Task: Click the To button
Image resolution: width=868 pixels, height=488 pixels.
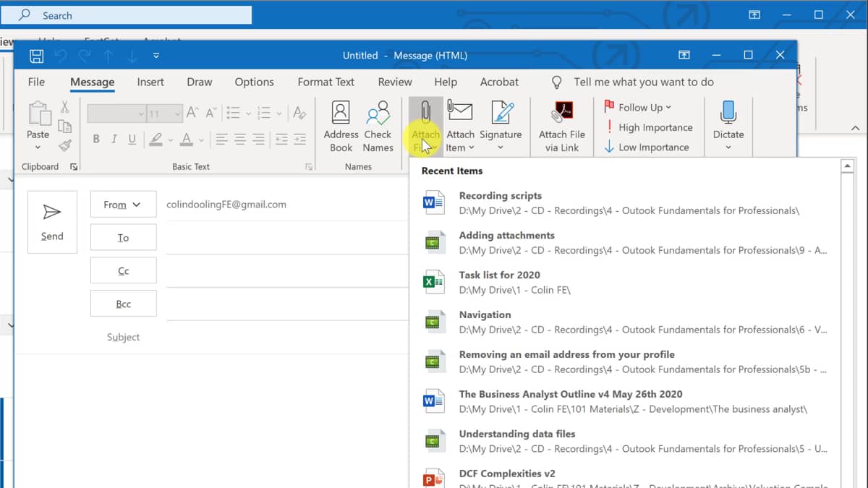Action: [x=123, y=238]
